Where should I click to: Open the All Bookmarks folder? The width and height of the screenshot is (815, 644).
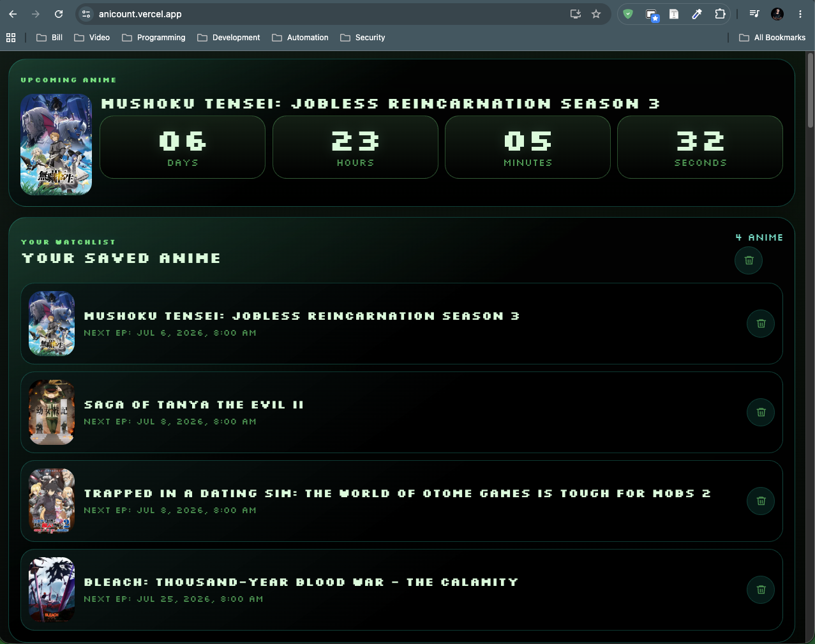(x=772, y=38)
